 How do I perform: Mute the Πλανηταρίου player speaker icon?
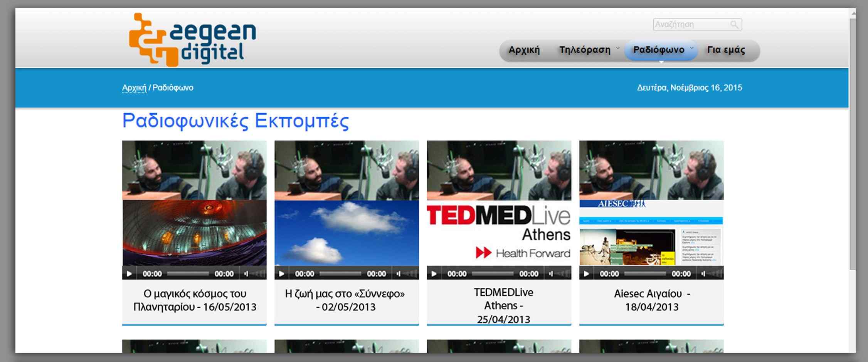[246, 274]
